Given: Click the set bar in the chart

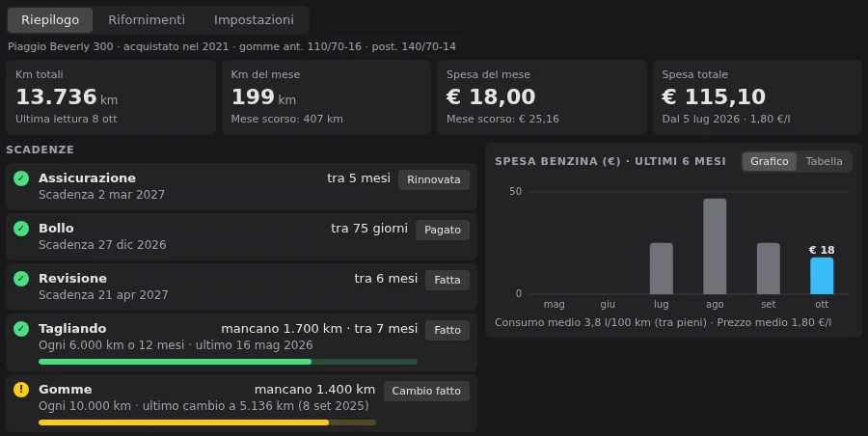Looking at the screenshot, I should [769, 268].
